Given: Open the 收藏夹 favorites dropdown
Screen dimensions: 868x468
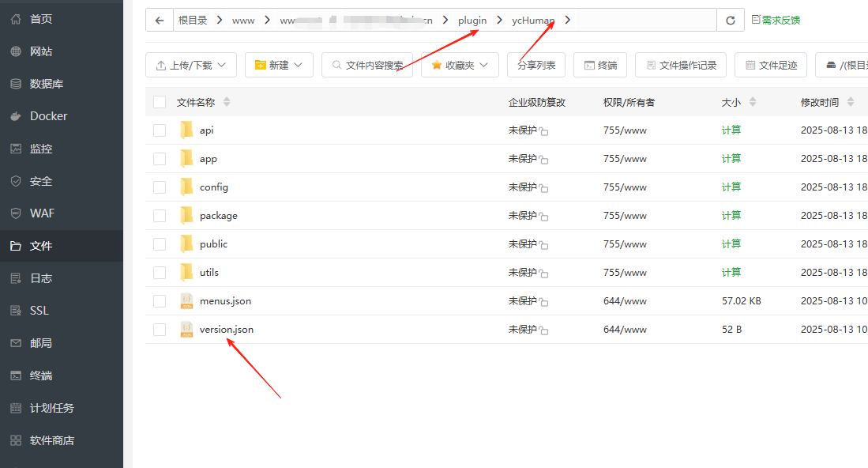Looking at the screenshot, I should [460, 65].
